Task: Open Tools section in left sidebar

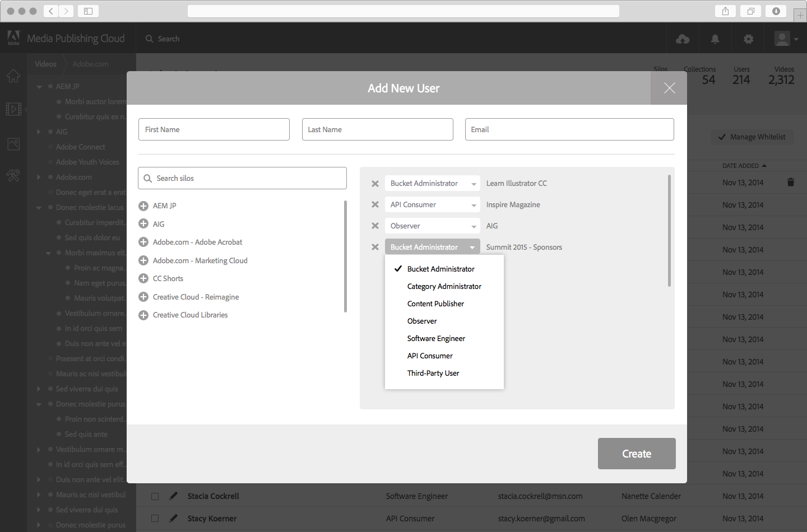Action: pyautogui.click(x=13, y=175)
